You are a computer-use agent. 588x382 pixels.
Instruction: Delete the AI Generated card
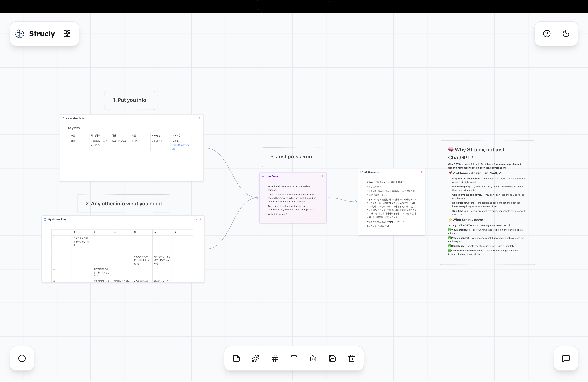point(421,172)
